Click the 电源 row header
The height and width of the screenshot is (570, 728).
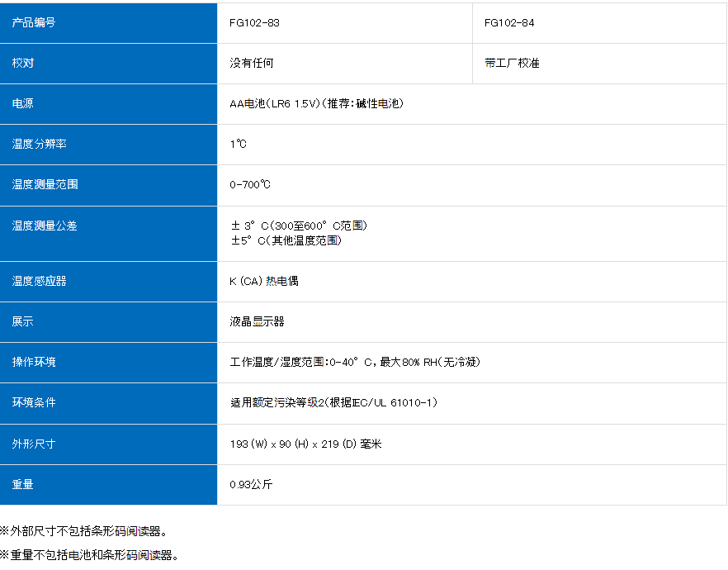pos(21,103)
